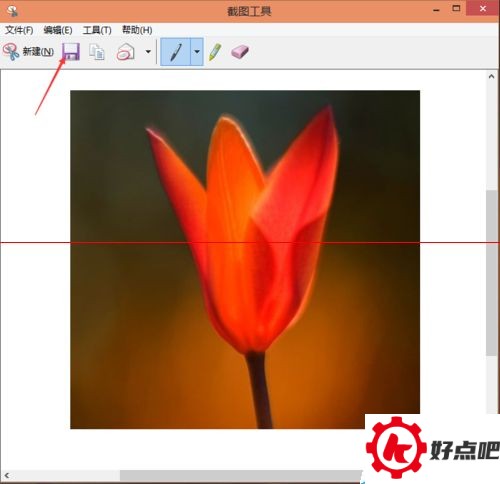The image size is (500, 484).
Task: Copy the snip using the copy icon
Action: click(97, 52)
